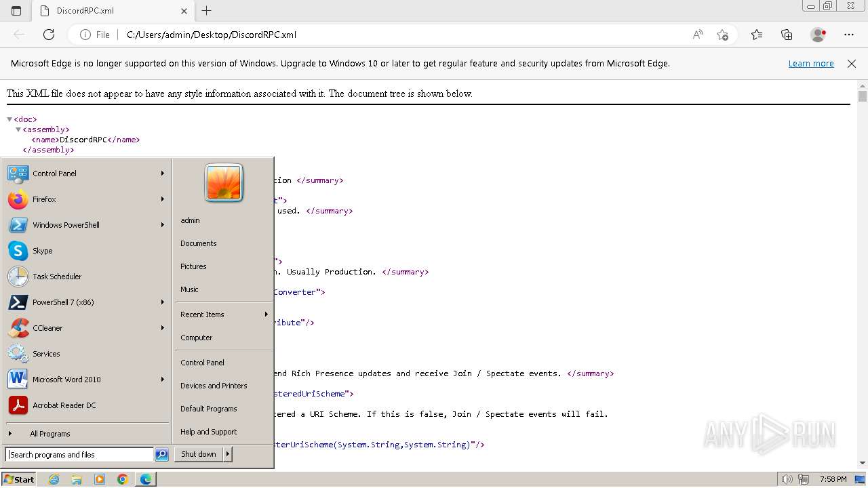Refresh the Edge page
The image size is (868, 488).
[49, 35]
